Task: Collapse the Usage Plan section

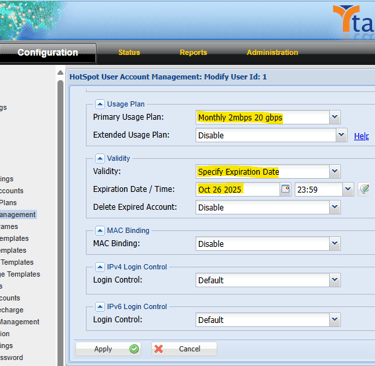Action: (x=100, y=104)
